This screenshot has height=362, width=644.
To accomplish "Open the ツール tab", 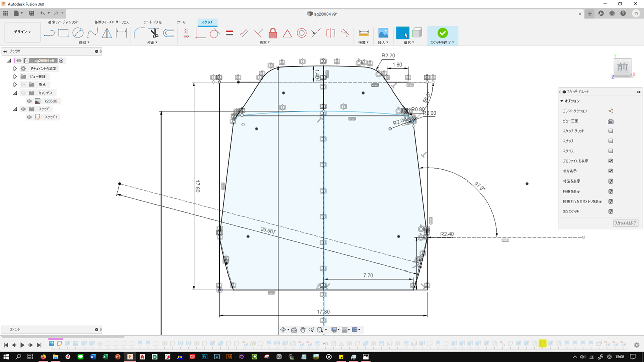I will [x=181, y=22].
